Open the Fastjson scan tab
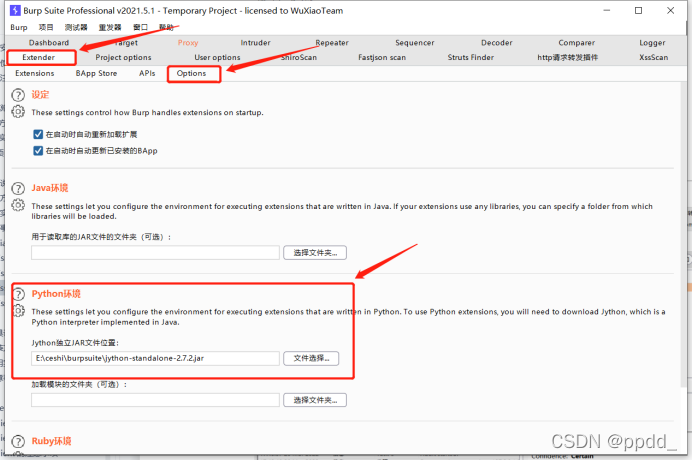This screenshot has height=461, width=692. tap(382, 57)
